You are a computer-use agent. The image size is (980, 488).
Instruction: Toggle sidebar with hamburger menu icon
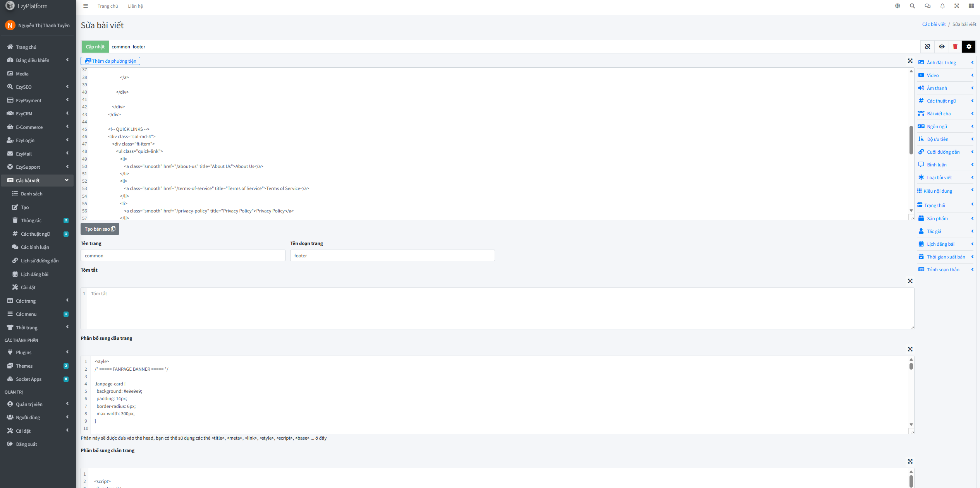(86, 6)
